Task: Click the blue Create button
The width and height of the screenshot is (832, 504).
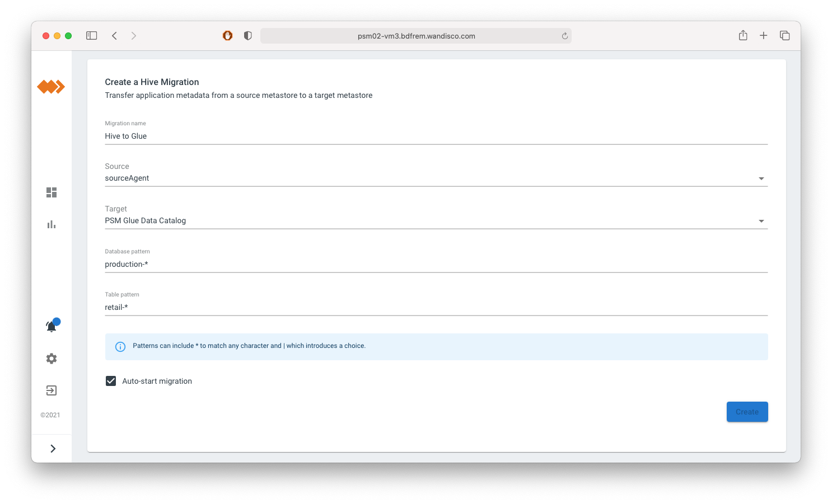Action: pyautogui.click(x=747, y=412)
